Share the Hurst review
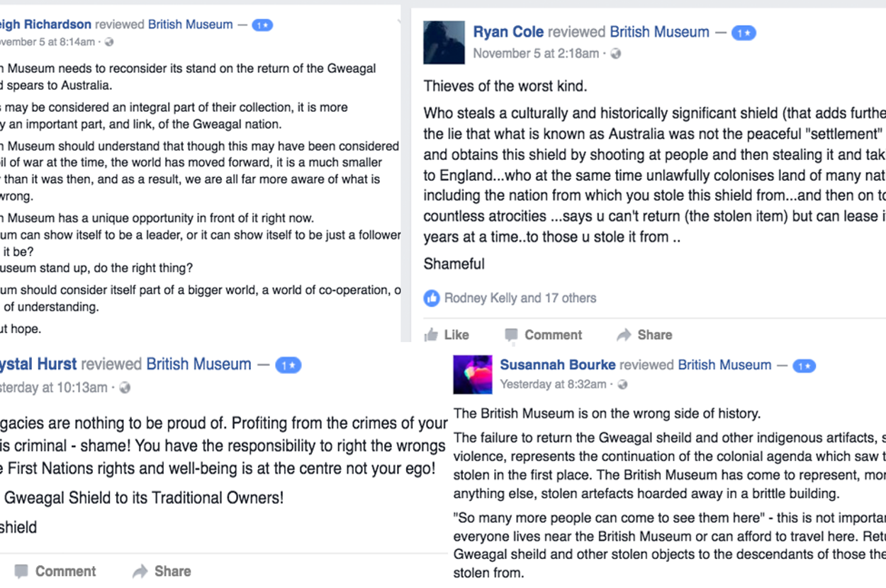Viewport: 886px width, 588px height. (x=162, y=571)
